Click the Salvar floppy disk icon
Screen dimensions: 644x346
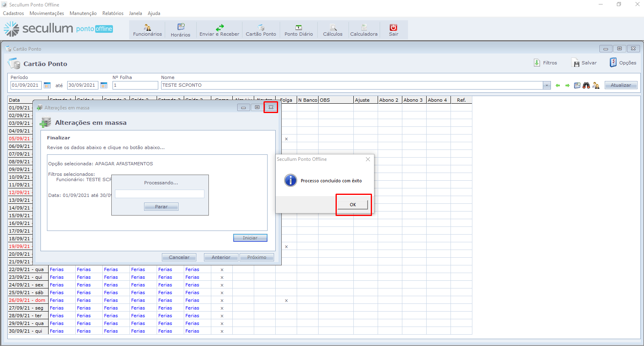576,63
